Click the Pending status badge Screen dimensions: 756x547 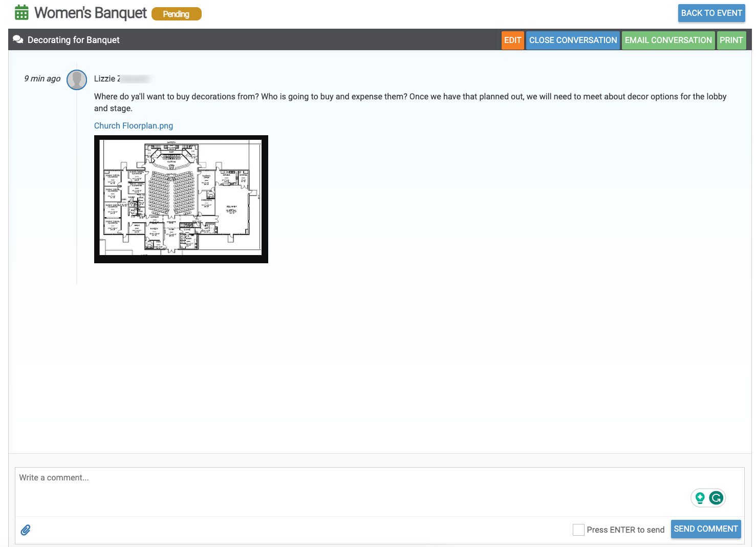(x=176, y=14)
